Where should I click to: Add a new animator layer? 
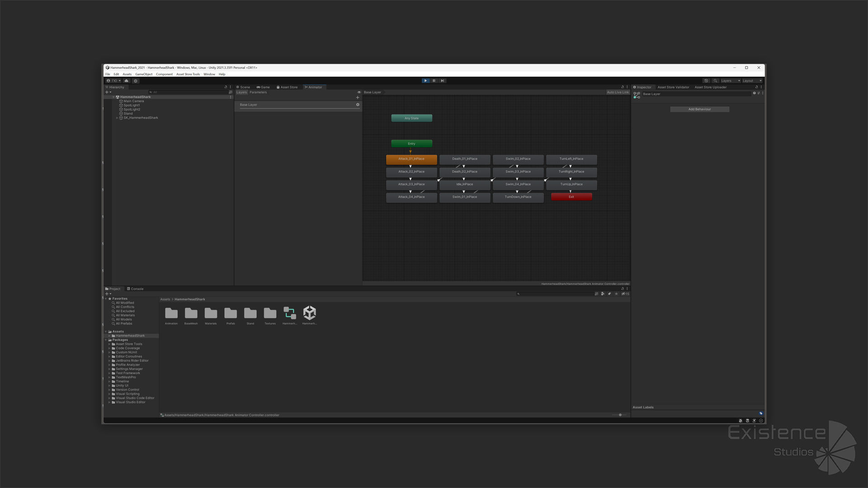358,98
